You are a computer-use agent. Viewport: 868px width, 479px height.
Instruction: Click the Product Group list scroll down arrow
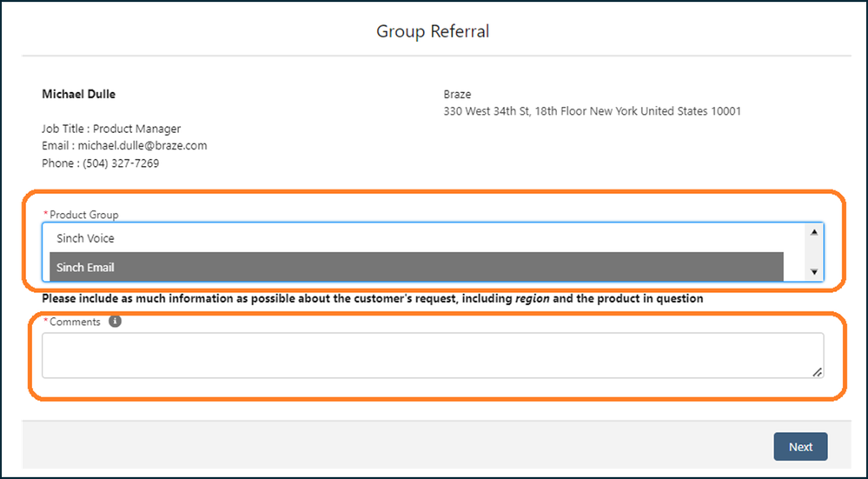[814, 272]
